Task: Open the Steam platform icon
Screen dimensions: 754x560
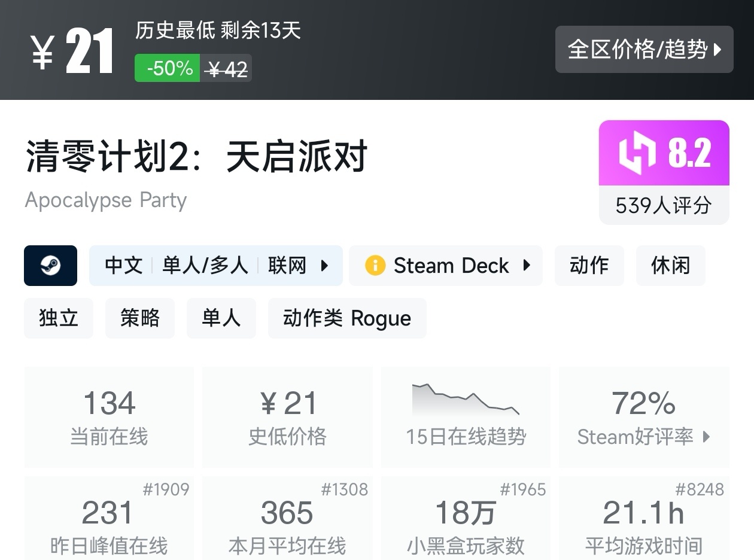Action: (50, 265)
